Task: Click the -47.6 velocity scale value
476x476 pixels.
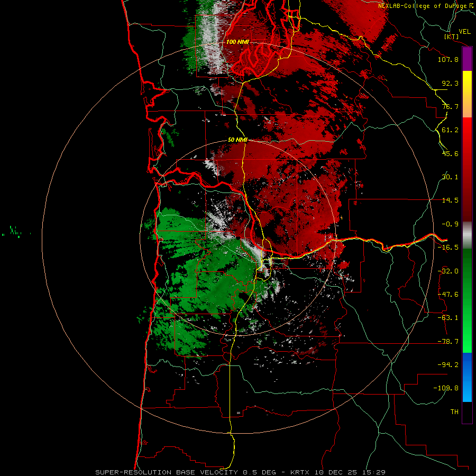Action: click(x=448, y=295)
